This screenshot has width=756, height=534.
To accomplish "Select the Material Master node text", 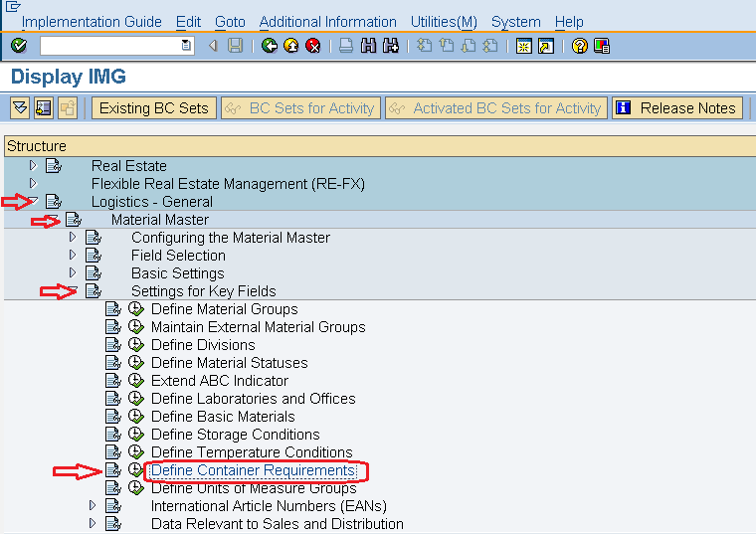I will (159, 220).
